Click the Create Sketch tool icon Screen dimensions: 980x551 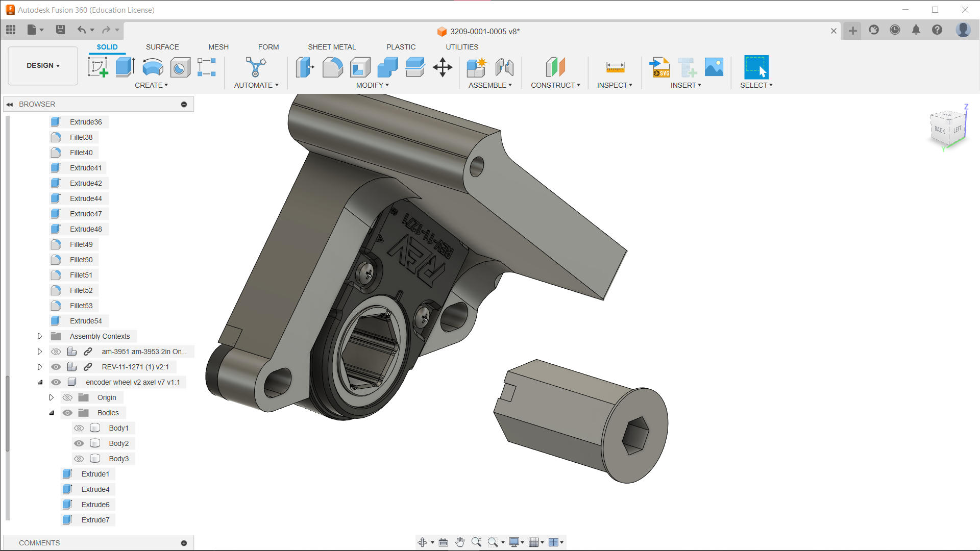tap(97, 67)
